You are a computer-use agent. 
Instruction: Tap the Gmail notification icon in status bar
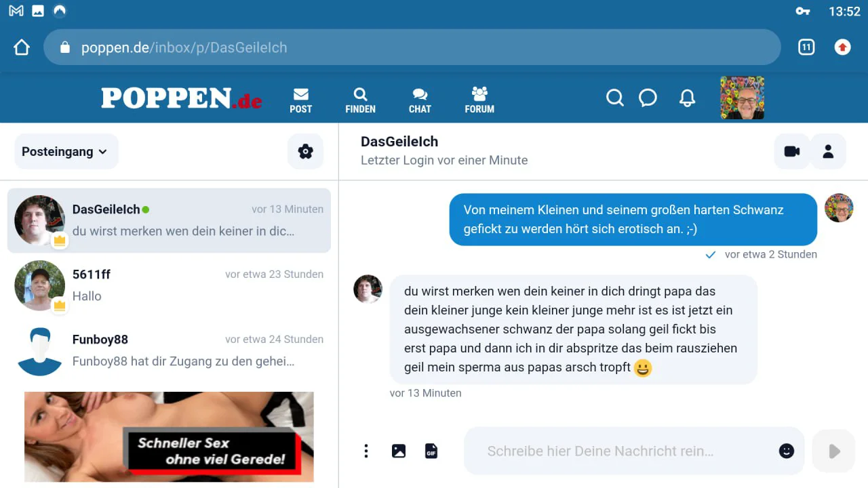point(16,11)
